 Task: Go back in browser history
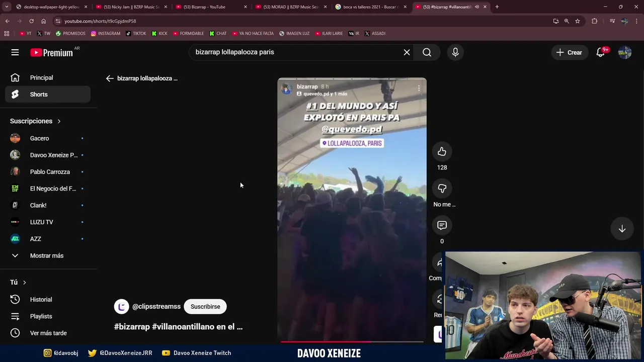pos(7,21)
